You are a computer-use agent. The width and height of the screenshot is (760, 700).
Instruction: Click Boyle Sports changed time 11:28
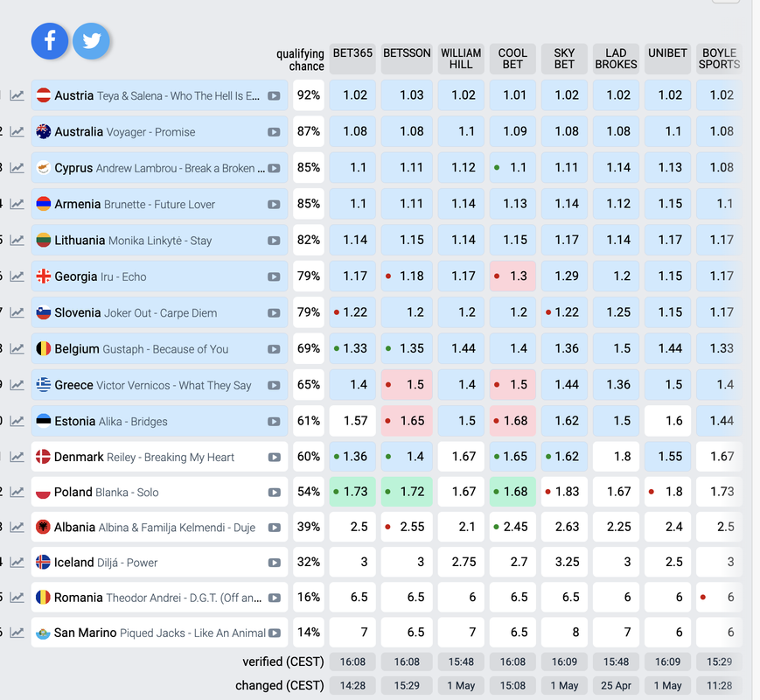(719, 685)
